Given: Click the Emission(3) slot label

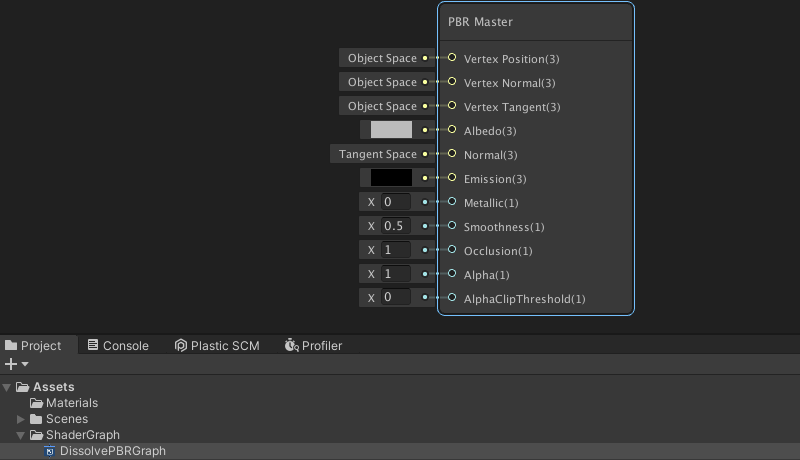Looking at the screenshot, I should 495,179.
